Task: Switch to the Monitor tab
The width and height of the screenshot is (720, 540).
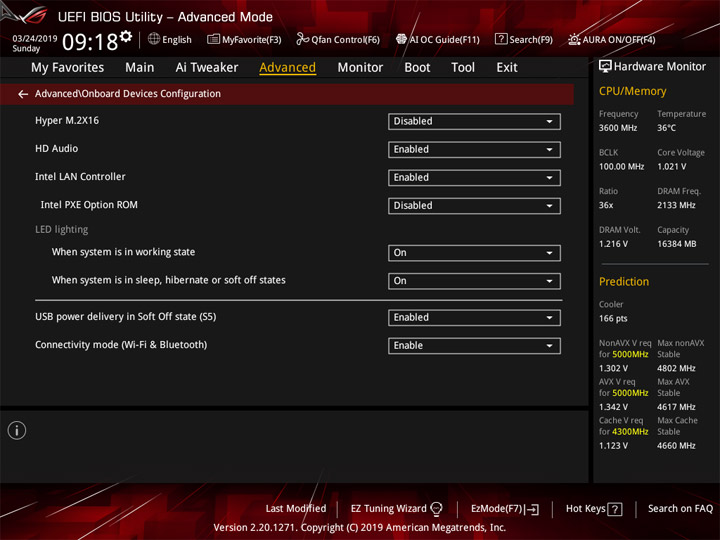Action: [360, 68]
